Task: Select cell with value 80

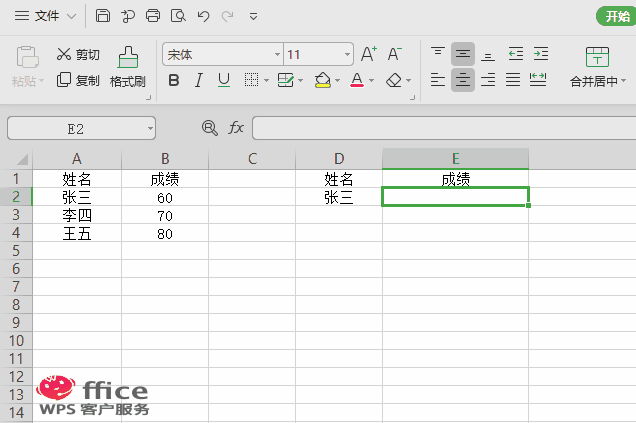Action: click(x=165, y=233)
